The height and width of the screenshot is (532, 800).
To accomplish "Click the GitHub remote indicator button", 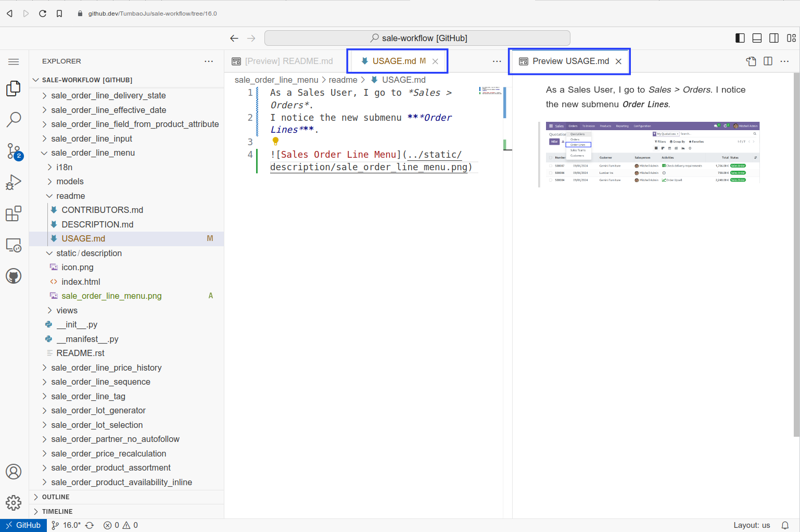I will (23, 525).
